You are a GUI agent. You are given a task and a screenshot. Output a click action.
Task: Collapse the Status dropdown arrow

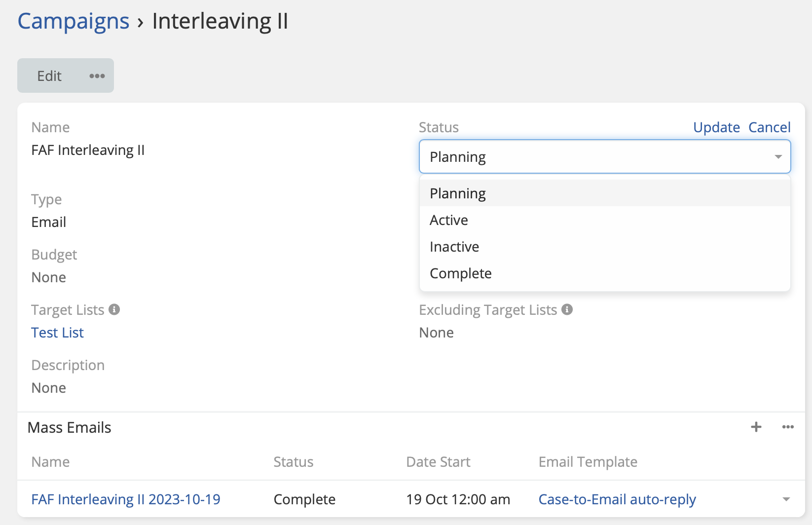point(778,157)
